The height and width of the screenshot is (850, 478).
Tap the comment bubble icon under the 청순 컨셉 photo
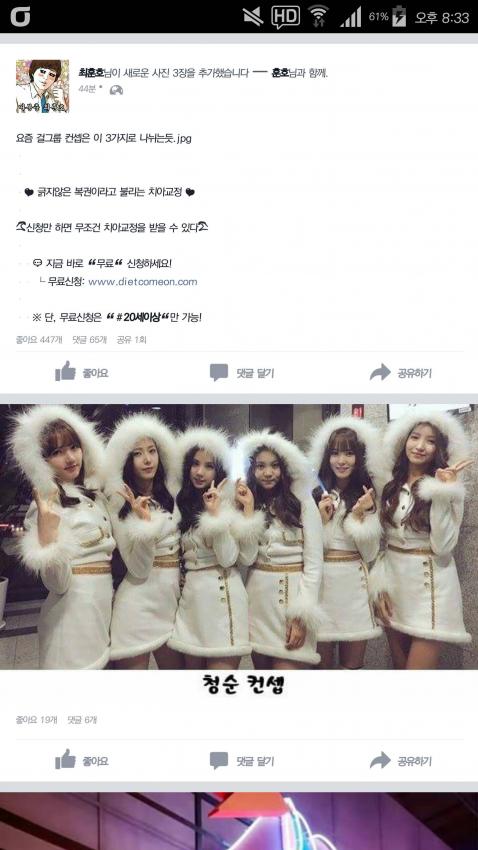coord(219,761)
